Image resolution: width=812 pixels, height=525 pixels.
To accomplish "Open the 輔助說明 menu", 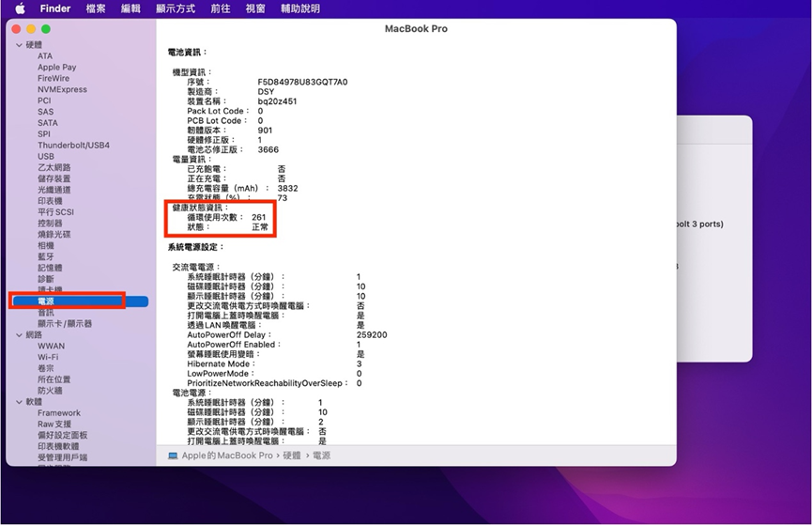I will point(300,8).
